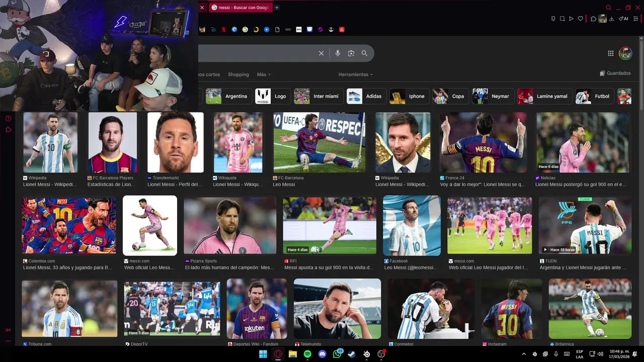Screen dimensions: 644x362
Task: Open link 'Web oficial Leo Mess...'
Action: coord(149,268)
